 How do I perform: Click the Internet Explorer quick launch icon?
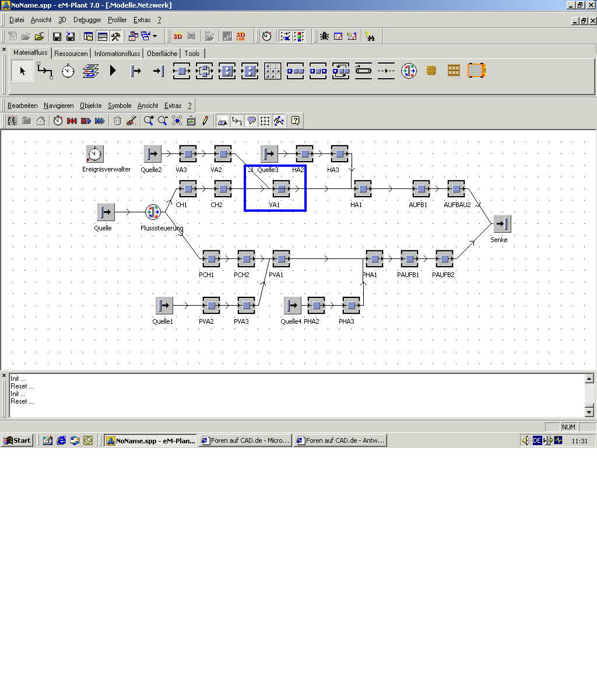point(61,440)
